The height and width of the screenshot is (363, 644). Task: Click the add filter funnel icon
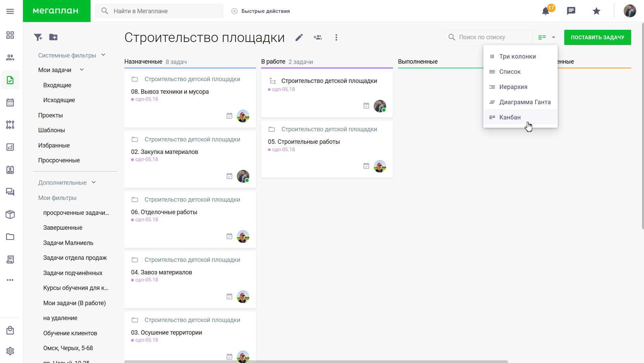click(x=38, y=37)
